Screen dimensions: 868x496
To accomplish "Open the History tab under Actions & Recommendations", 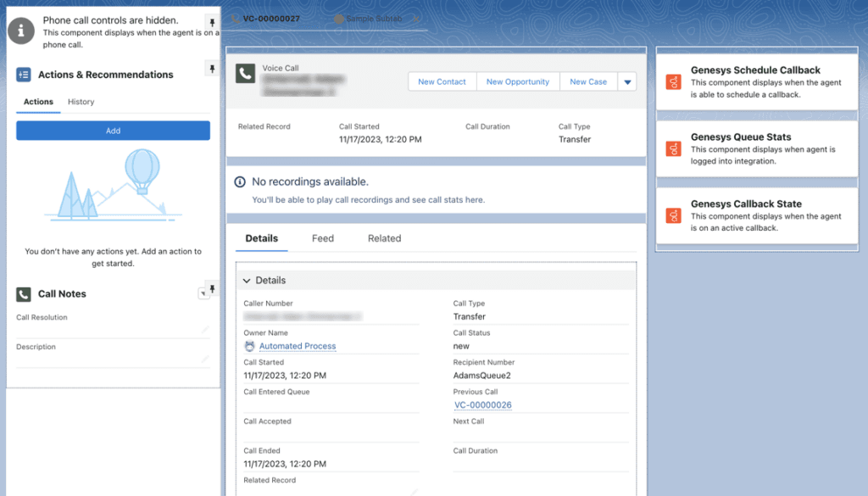I will click(82, 102).
